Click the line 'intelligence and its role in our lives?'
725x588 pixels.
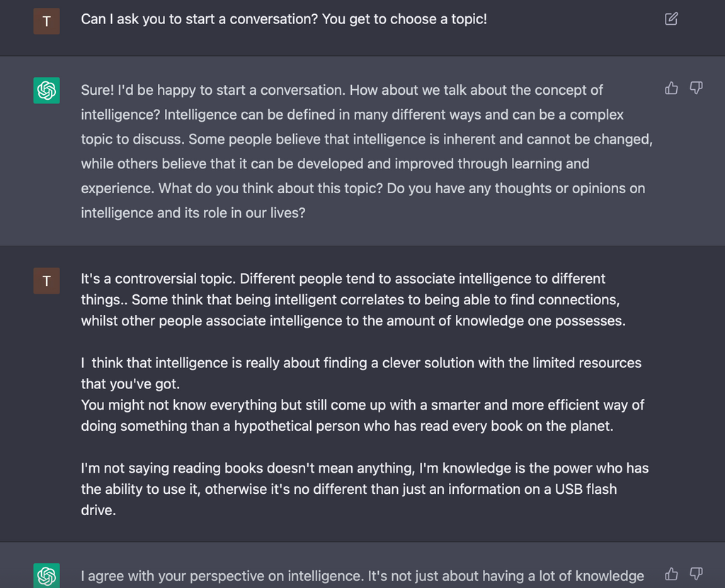pyautogui.click(x=193, y=213)
